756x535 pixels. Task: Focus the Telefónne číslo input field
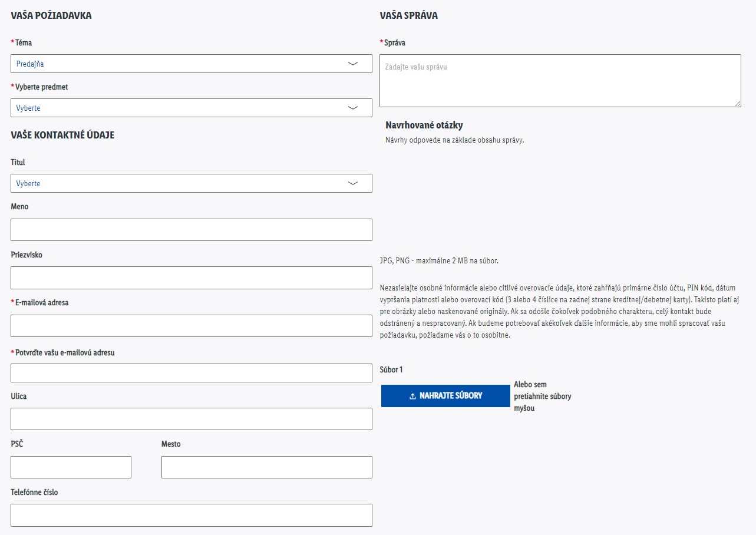pos(192,515)
